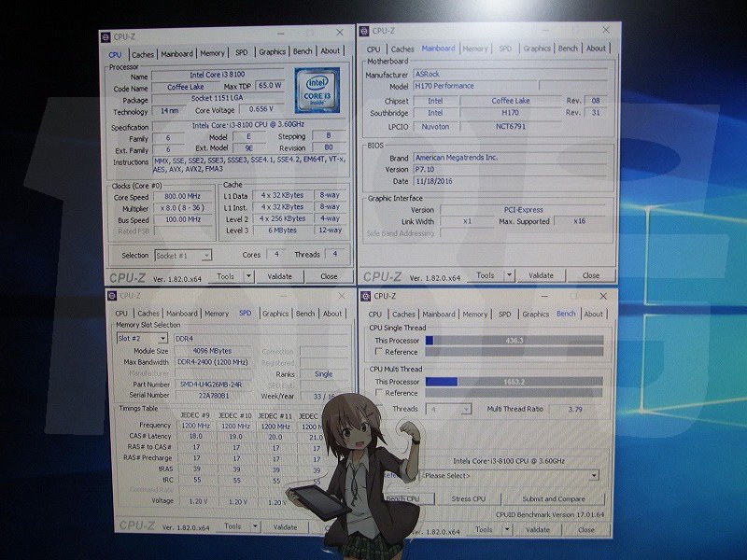Click the Max Bandwidth value "DDR4-2400 (1200 MHz)"
747x560 pixels.
pyautogui.click(x=213, y=362)
